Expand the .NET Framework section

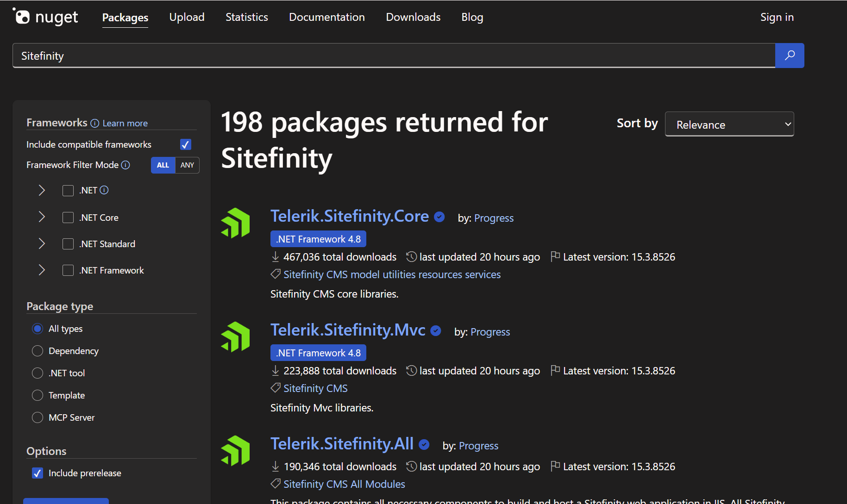coord(41,270)
